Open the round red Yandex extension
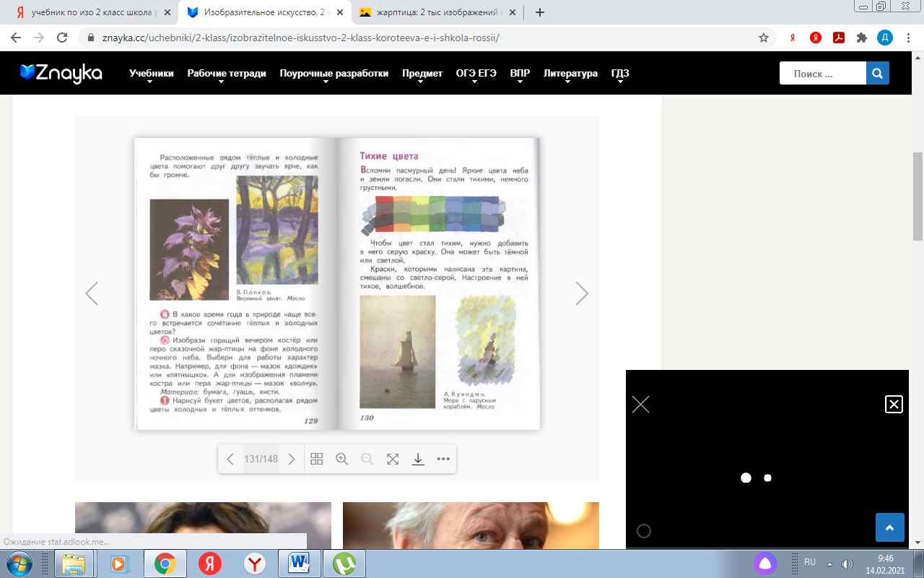The width and height of the screenshot is (924, 578). pyautogui.click(x=815, y=38)
